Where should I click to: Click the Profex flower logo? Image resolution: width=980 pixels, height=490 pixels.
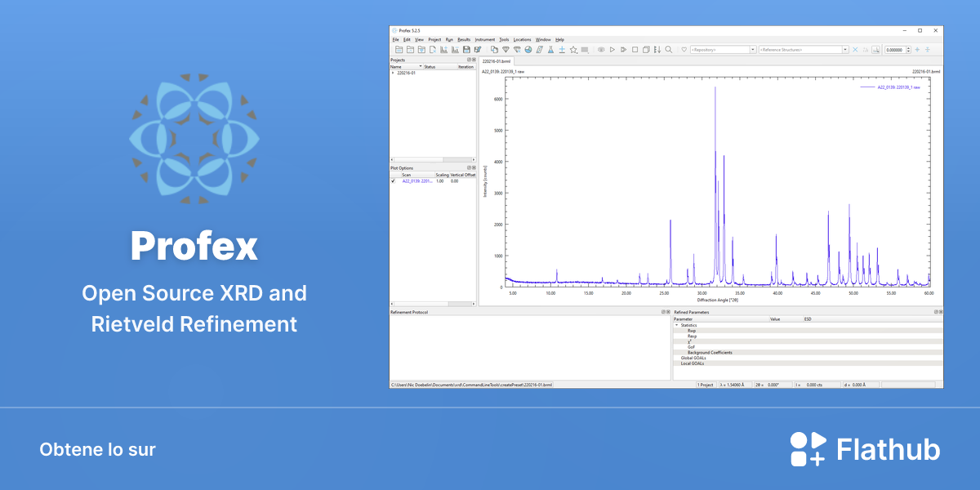tap(194, 139)
